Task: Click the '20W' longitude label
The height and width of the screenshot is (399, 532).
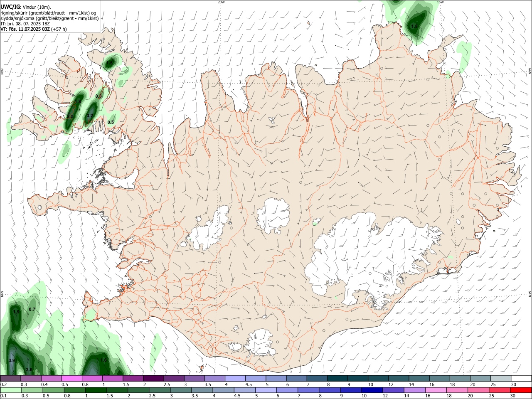Action: click(221, 2)
